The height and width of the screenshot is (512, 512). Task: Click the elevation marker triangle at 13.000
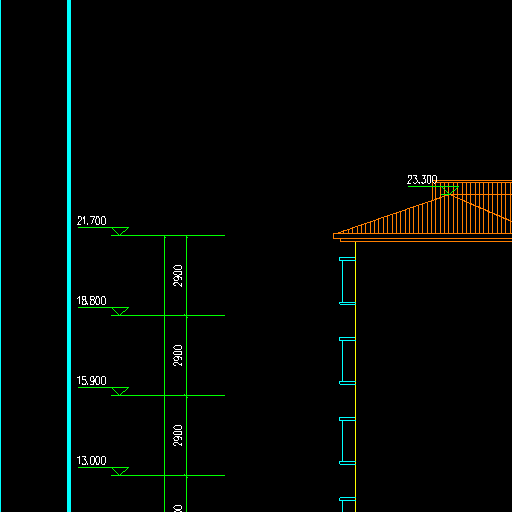pyautogui.click(x=120, y=471)
